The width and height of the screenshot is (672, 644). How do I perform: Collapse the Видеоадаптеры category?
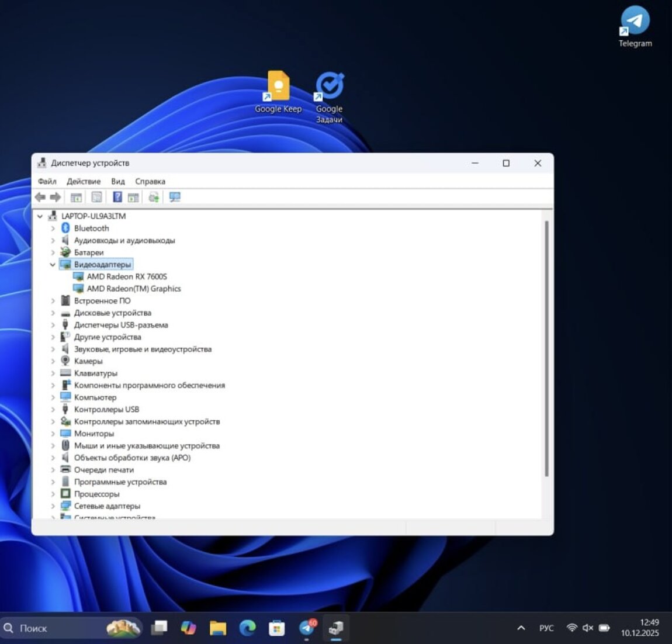53,265
